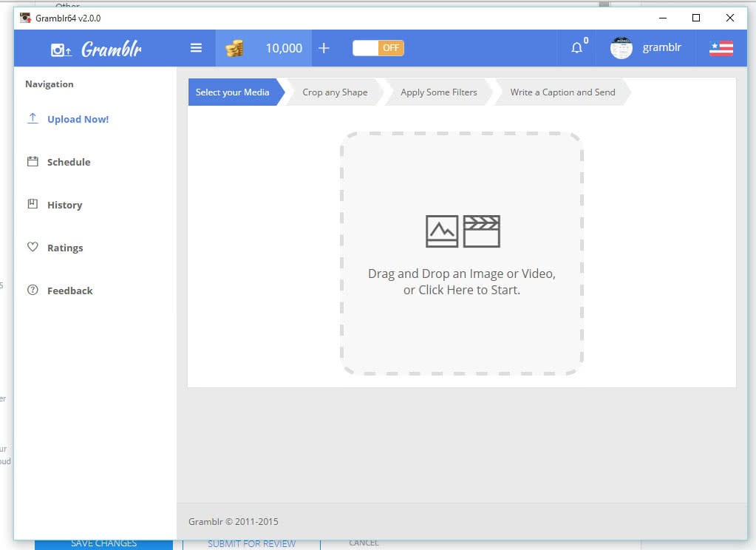Go to History in sidebar
Viewport: 756px width, 550px height.
(64, 205)
